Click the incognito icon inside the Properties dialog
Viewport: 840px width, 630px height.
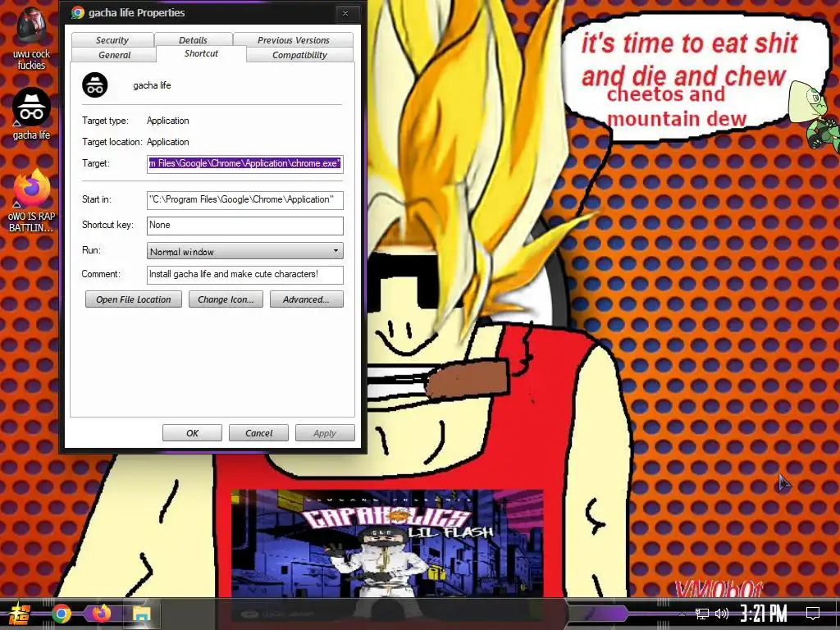coord(95,85)
